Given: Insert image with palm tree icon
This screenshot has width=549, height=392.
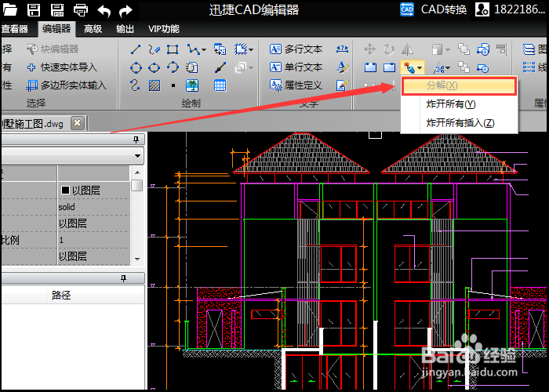Looking at the screenshot, I should click(x=192, y=85).
